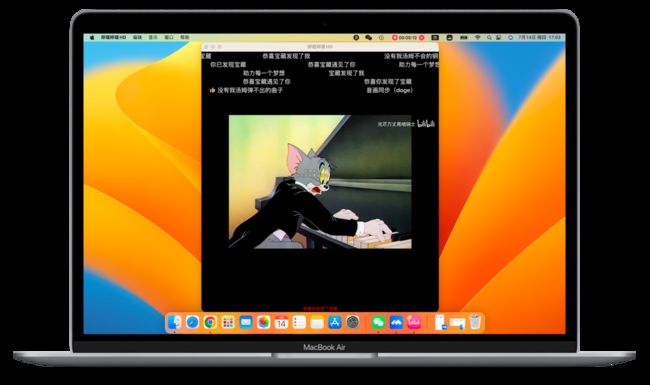Open Spotlight search from menu bar
650x385 pixels.
coord(489,37)
